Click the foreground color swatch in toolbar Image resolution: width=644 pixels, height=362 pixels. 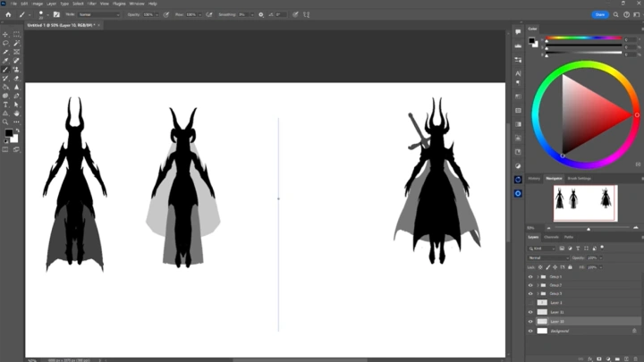(9, 133)
